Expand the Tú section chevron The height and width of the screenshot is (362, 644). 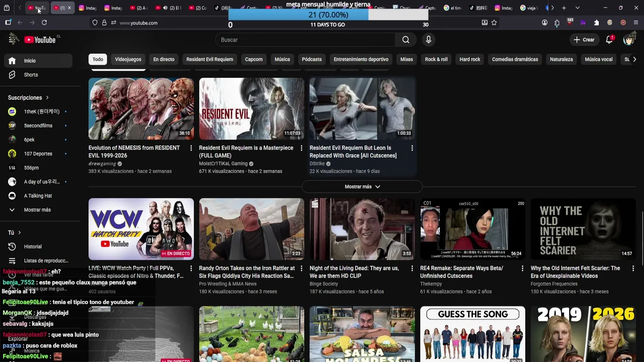(19, 233)
